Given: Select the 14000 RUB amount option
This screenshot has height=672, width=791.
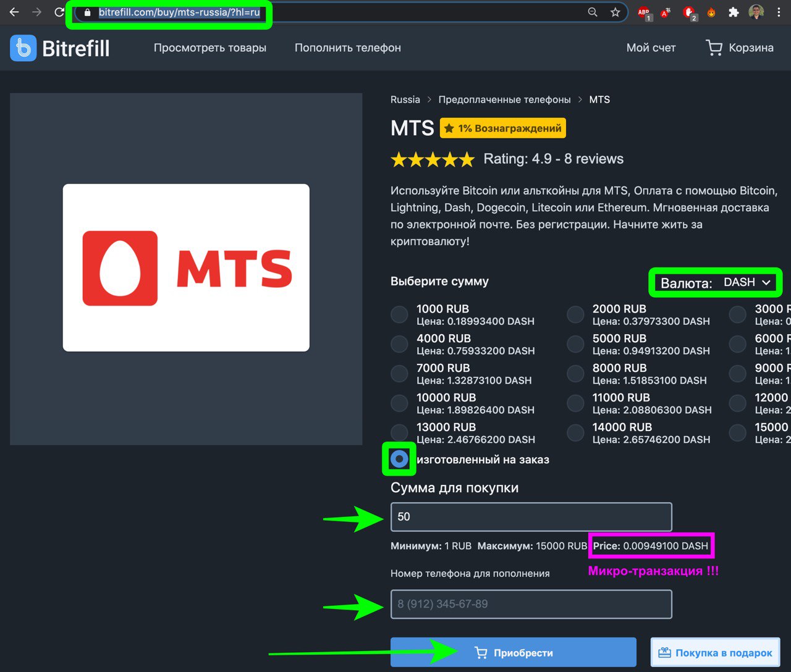Looking at the screenshot, I should (575, 432).
